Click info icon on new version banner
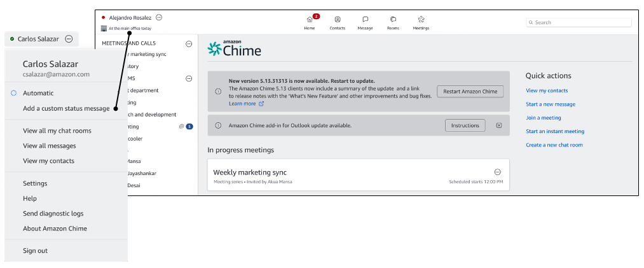This screenshot has width=644, height=268. 219,92
